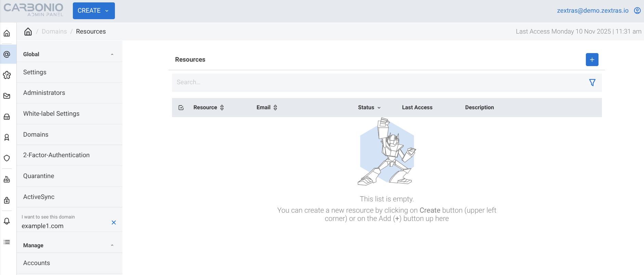Open the mail envelope sidebar icon
This screenshot has height=275, width=644.
(x=7, y=96)
